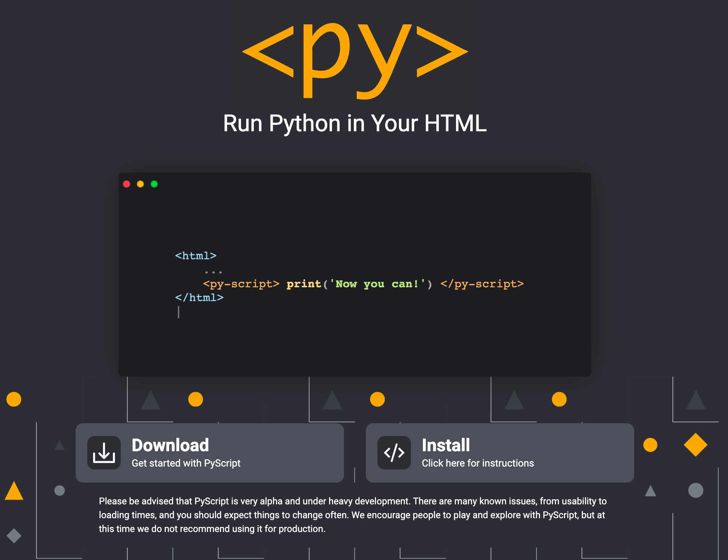Click the orange diamond shape at right
Screen dimensions: 728x560
pos(695,445)
